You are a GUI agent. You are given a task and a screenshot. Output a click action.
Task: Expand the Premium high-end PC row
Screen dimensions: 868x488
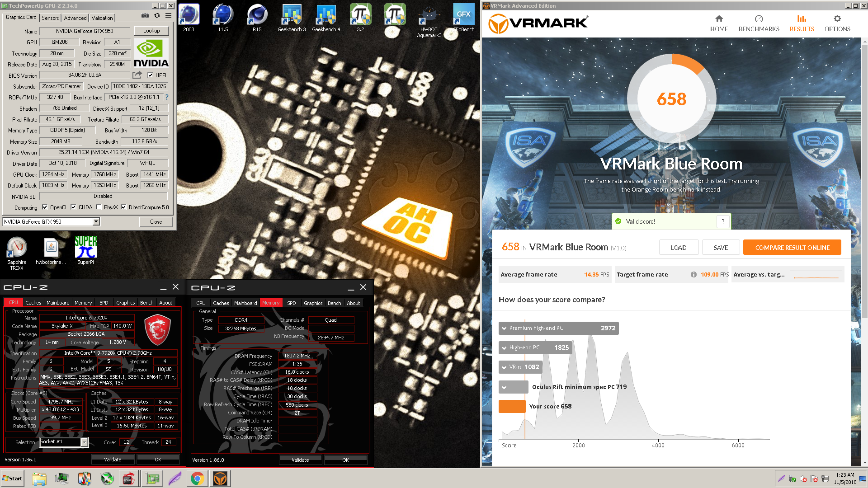click(x=558, y=328)
